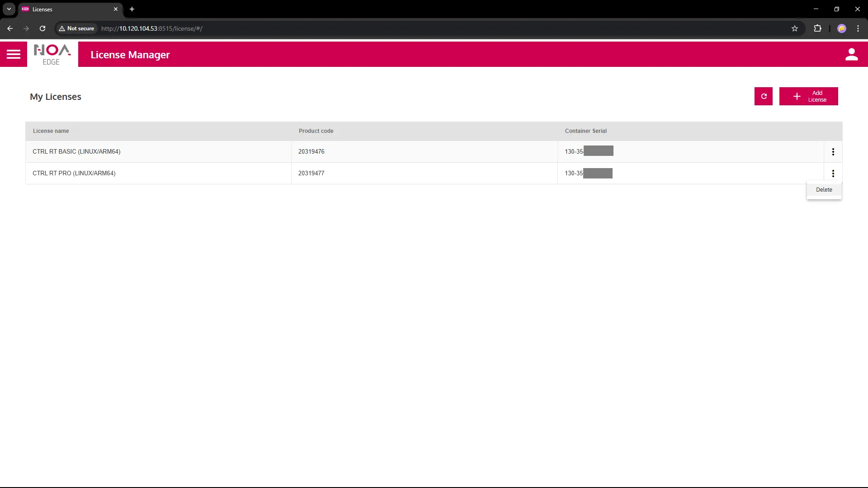868x488 pixels.
Task: Open options menu for CTRL RT PRO row
Action: tap(833, 174)
